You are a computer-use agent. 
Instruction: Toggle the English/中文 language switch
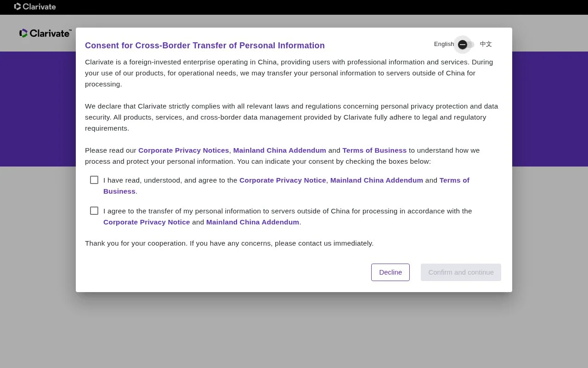point(466,45)
